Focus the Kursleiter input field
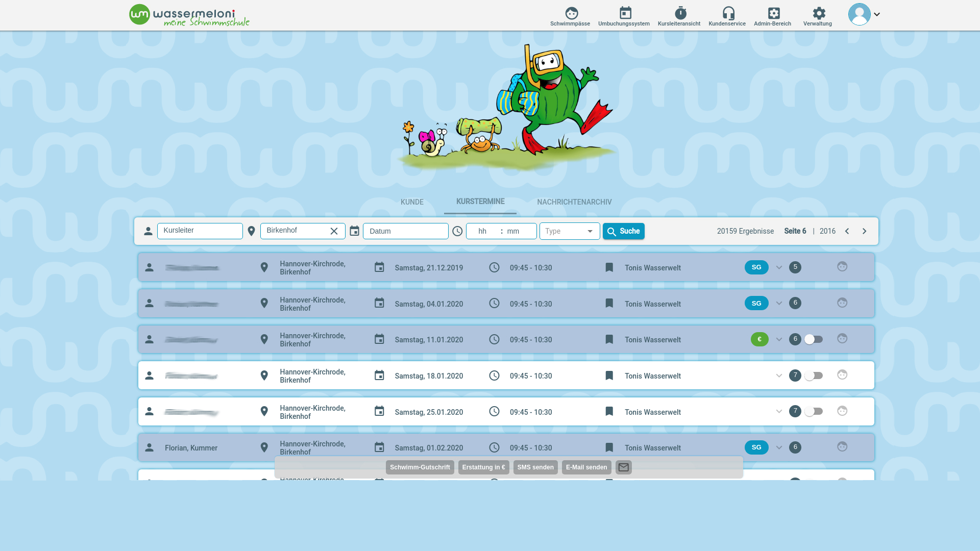980x551 pixels. [x=200, y=231]
